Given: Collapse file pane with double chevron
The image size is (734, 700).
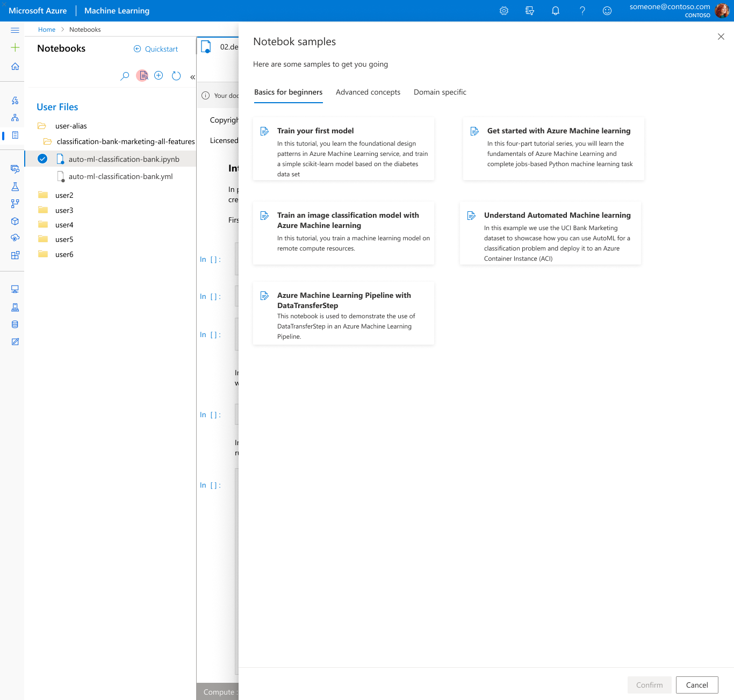Looking at the screenshot, I should coord(192,77).
